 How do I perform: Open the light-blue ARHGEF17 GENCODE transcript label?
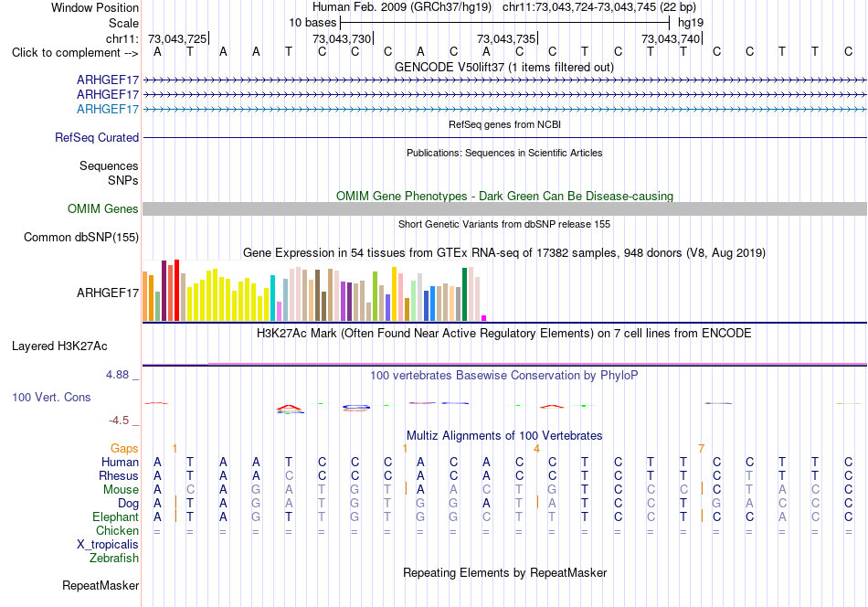point(108,109)
